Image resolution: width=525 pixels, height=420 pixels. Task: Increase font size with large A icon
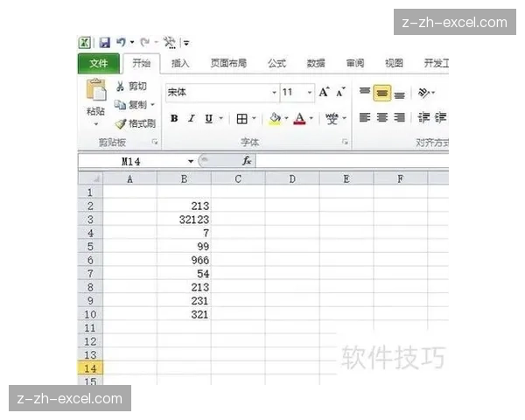click(x=324, y=92)
